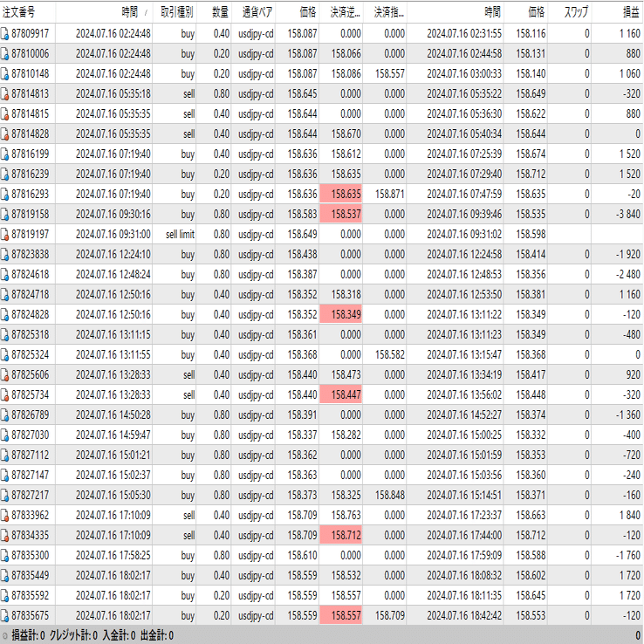Click the order icon beside 87809917
Screen dimensions: 644x644
4,34
